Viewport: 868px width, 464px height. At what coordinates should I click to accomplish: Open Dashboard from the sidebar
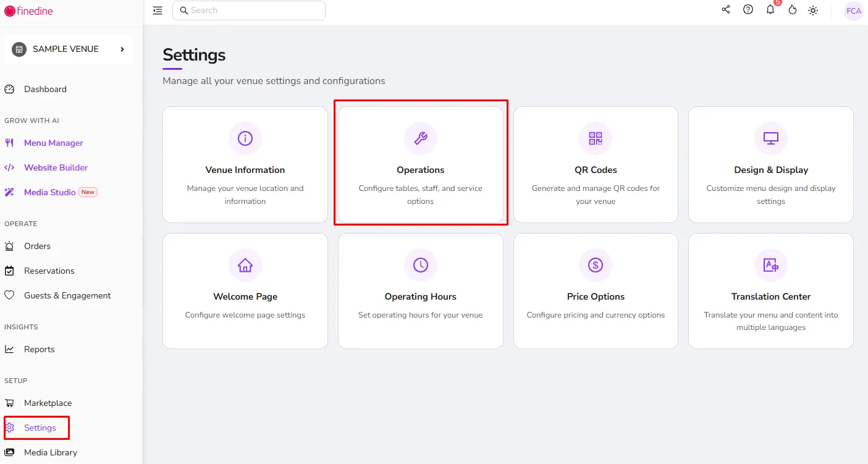pos(45,89)
